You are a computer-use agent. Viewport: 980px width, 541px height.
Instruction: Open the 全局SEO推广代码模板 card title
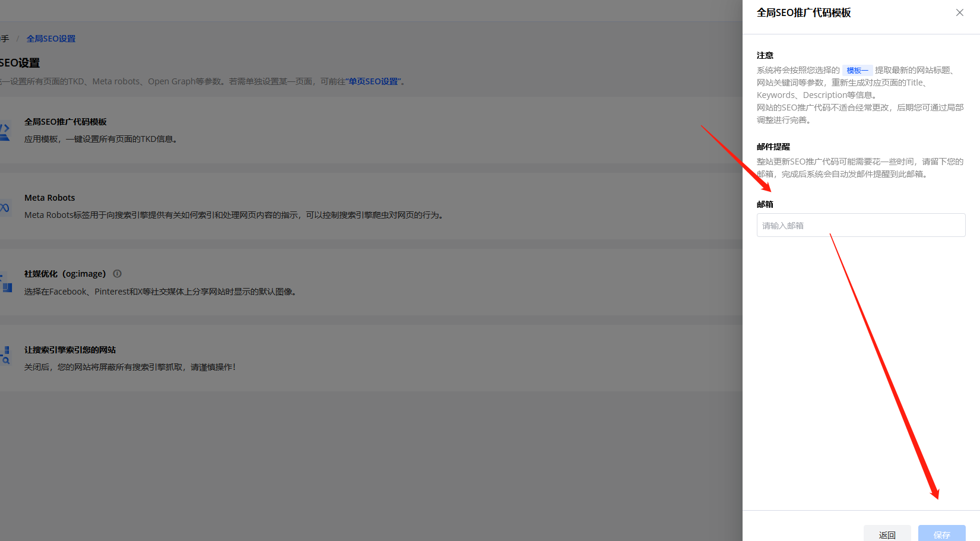[65, 122]
